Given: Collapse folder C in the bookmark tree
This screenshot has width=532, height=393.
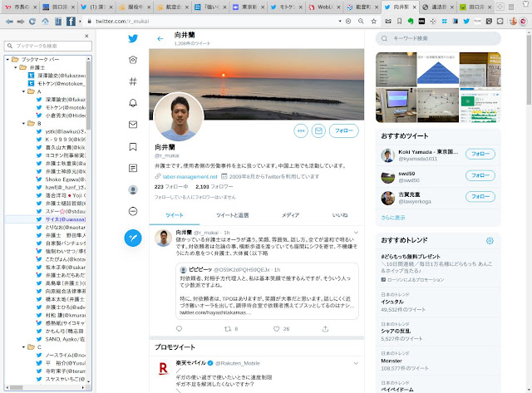Looking at the screenshot, I should (23, 346).
